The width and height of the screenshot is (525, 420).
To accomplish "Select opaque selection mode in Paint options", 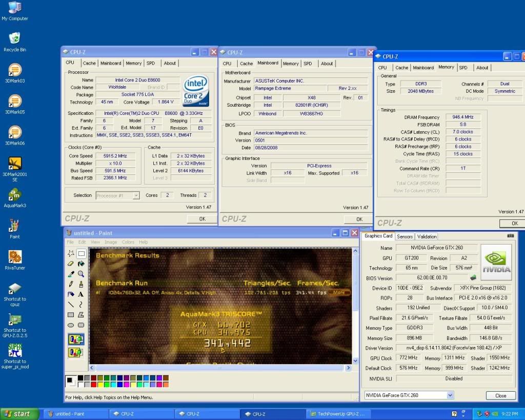I will coord(76,339).
